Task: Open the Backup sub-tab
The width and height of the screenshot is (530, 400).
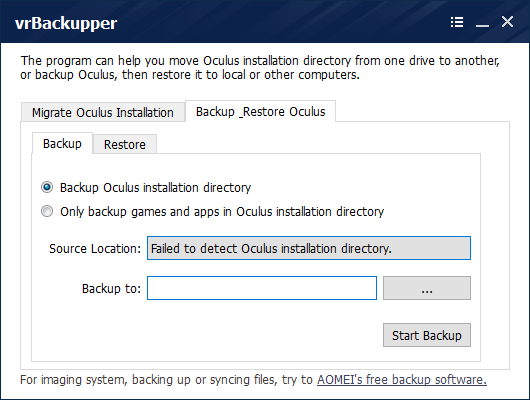Action: coord(62,143)
